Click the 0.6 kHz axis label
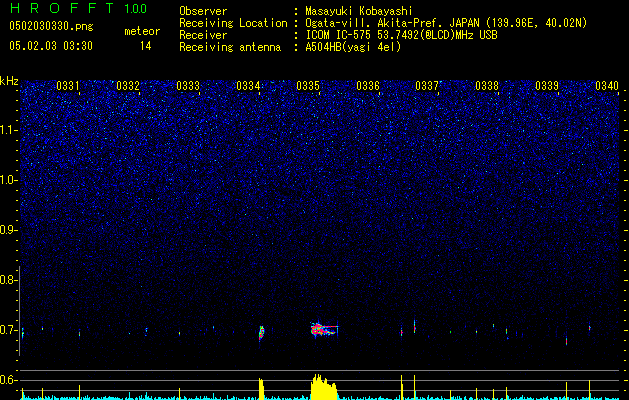The width and height of the screenshot is (629, 400). point(8,380)
